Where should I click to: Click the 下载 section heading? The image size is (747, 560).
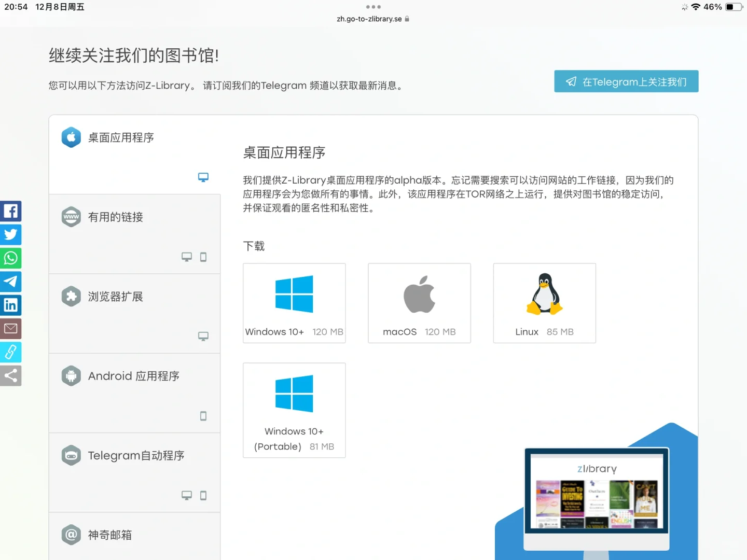254,246
